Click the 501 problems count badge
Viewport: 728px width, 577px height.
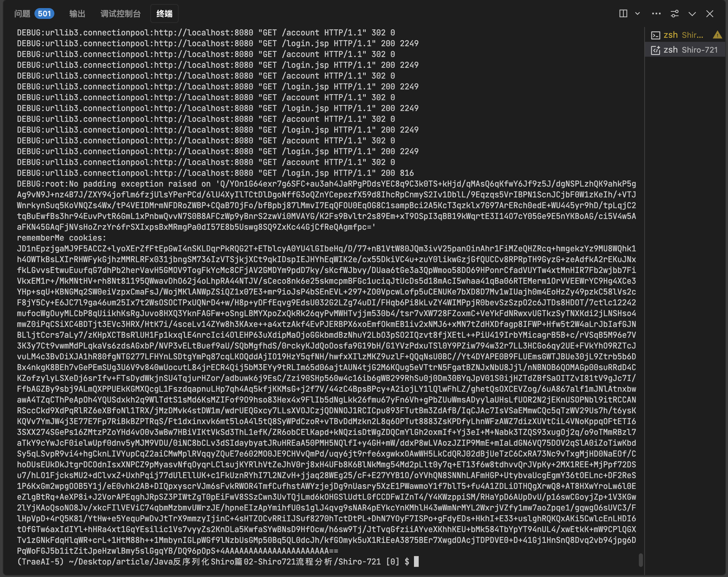pos(44,13)
